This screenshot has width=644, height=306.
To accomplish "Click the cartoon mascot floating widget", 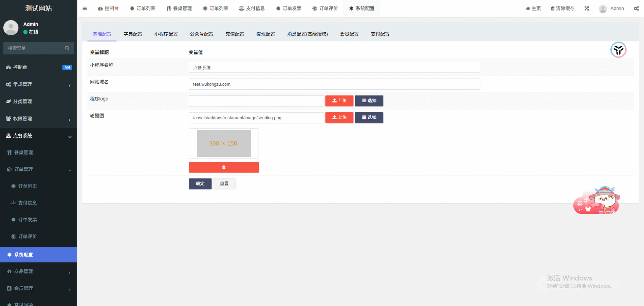I will (x=598, y=201).
